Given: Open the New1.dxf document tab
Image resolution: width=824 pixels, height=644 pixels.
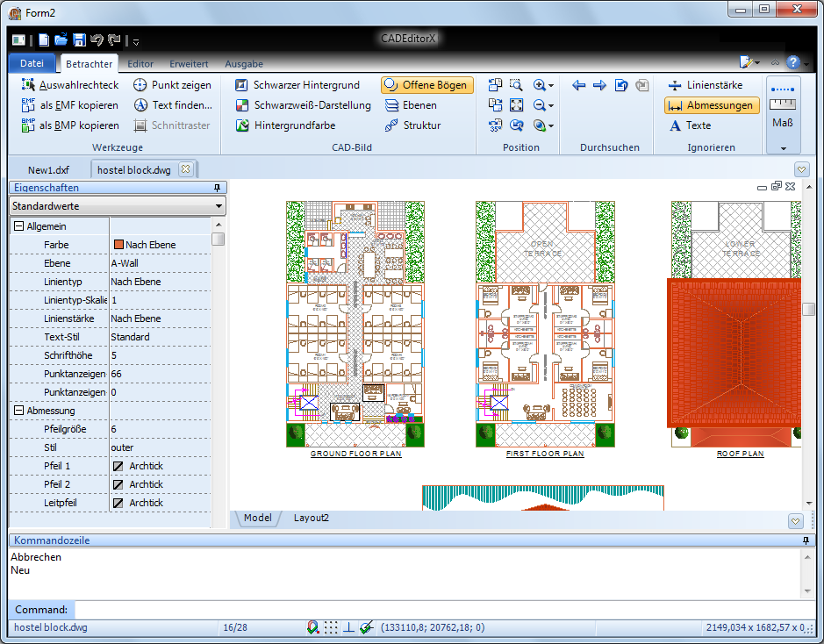Looking at the screenshot, I should coord(48,169).
